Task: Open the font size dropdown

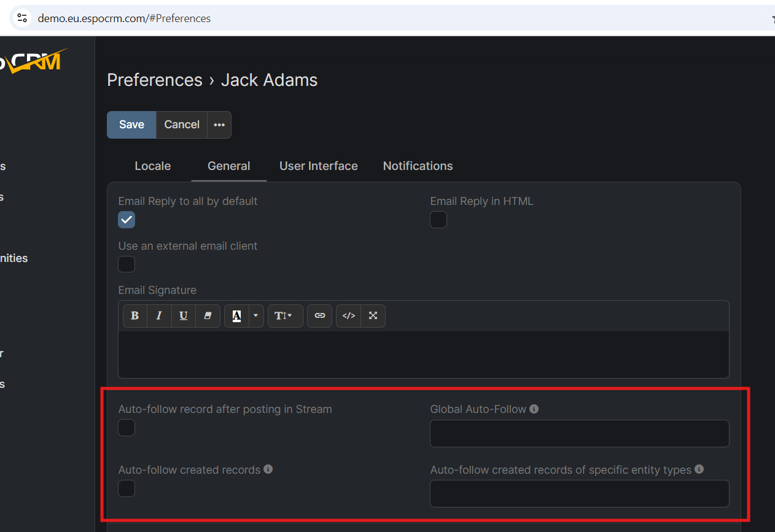Action: 285,316
